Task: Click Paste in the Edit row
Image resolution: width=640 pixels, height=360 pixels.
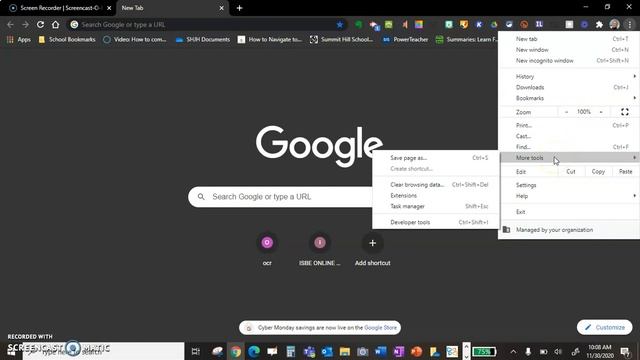Action: point(625,171)
